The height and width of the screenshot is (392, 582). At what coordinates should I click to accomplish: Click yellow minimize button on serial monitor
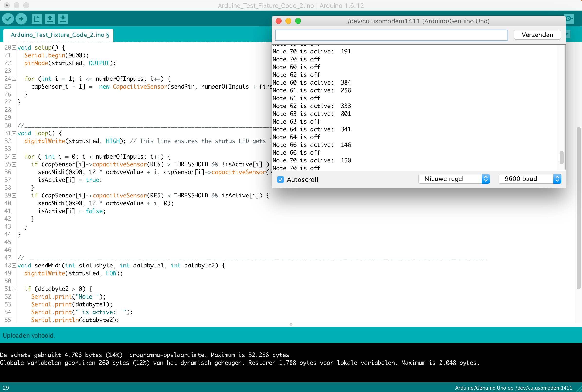click(x=288, y=21)
